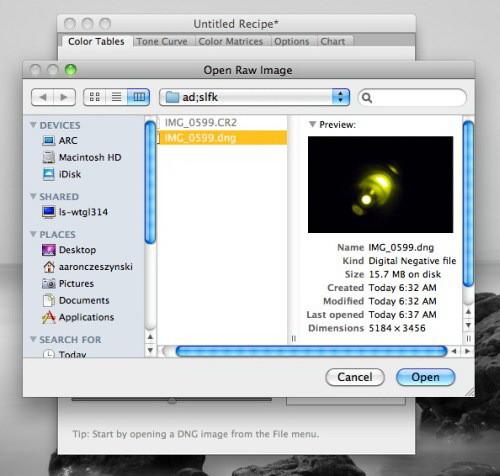This screenshot has width=500, height=476.
Task: Switch to icon view mode
Action: [95, 97]
